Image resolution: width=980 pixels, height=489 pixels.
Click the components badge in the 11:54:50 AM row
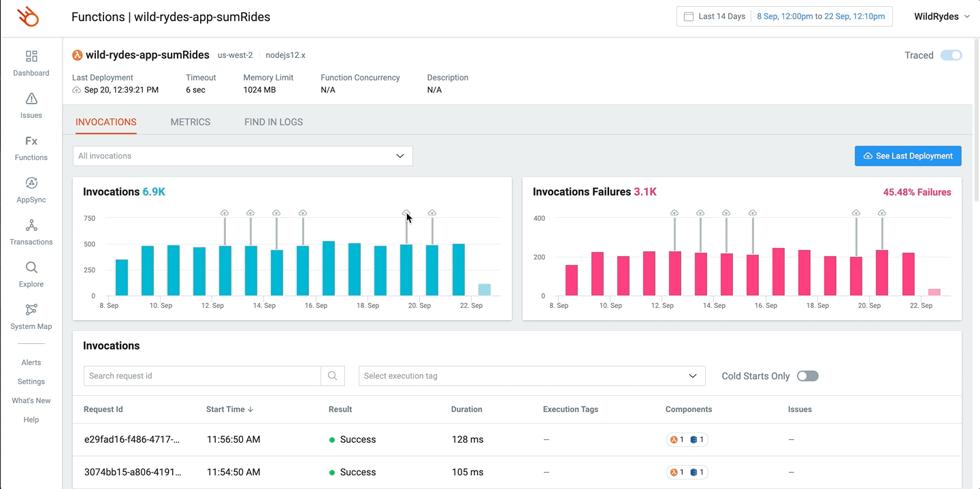tap(687, 472)
